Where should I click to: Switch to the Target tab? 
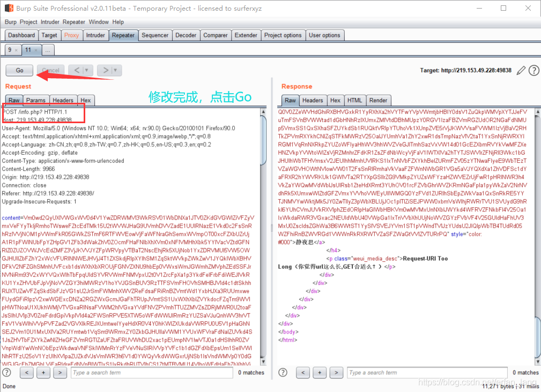pyautogui.click(x=49, y=35)
